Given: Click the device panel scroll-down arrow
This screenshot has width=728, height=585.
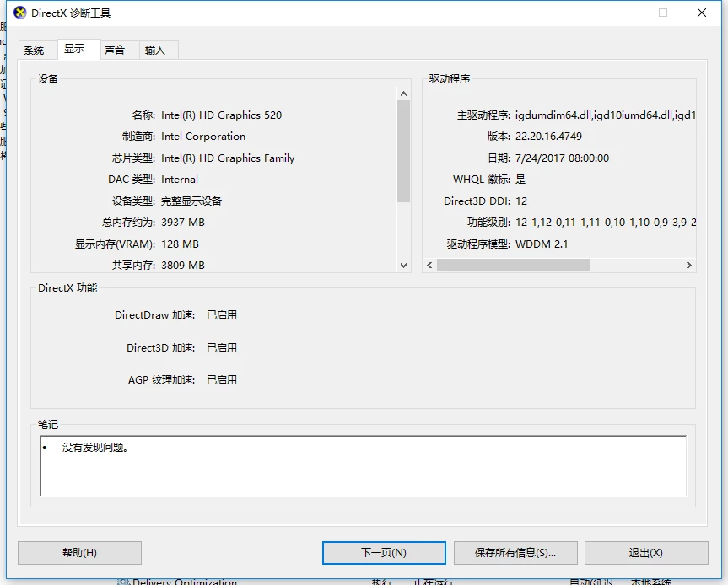Looking at the screenshot, I should coord(403,266).
